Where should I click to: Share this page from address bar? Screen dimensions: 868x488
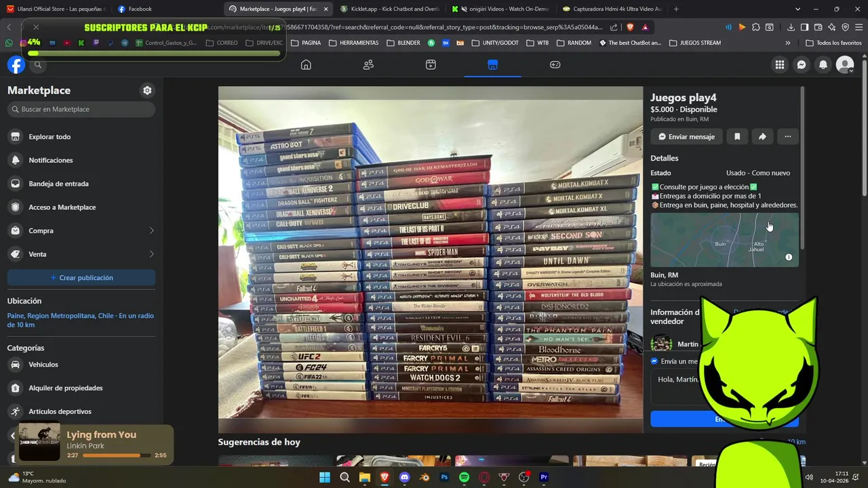614,27
